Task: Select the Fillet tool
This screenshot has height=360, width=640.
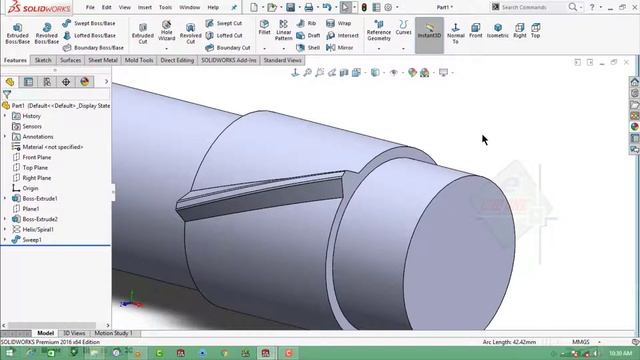Action: (x=264, y=27)
